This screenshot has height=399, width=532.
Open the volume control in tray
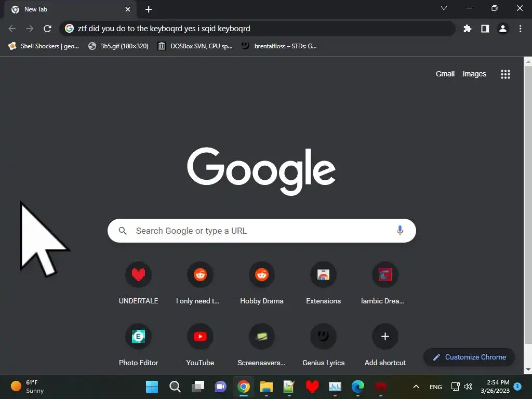468,387
